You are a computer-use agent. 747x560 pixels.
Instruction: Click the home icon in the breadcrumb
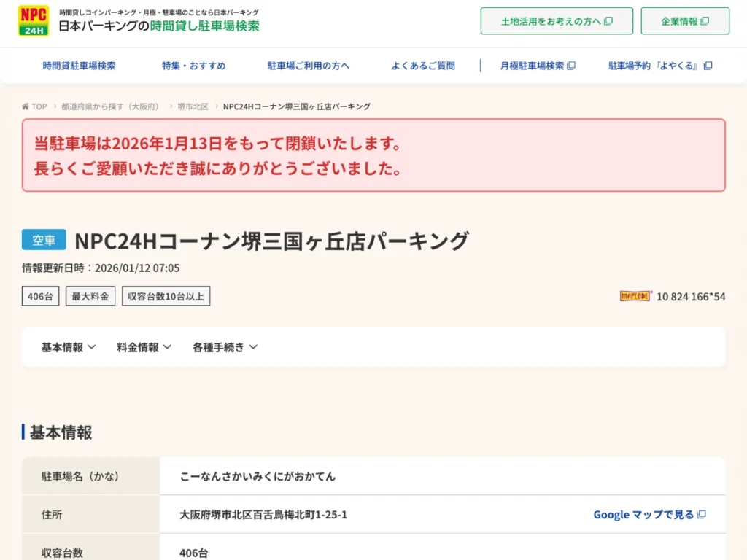point(25,106)
